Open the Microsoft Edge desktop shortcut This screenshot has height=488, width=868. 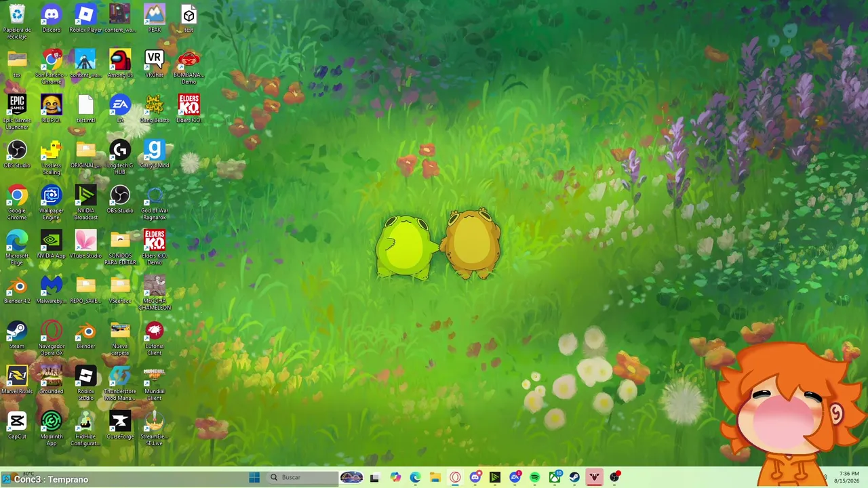tap(17, 247)
